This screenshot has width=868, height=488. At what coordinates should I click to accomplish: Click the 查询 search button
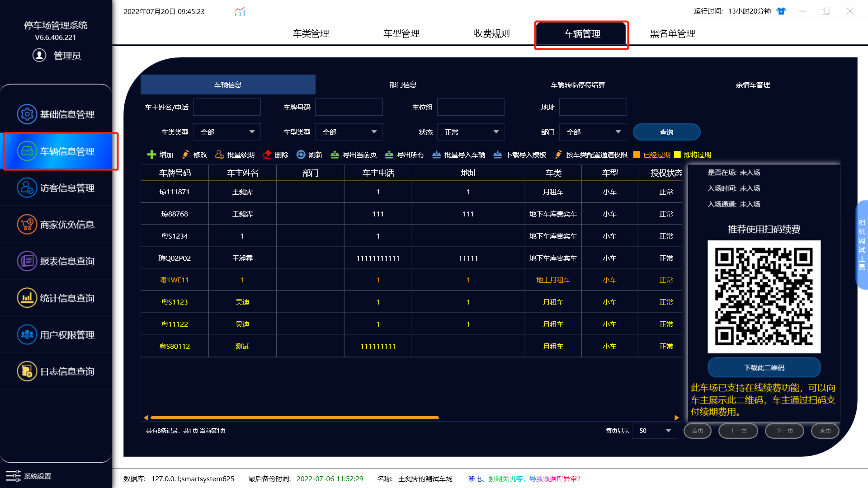click(x=667, y=132)
